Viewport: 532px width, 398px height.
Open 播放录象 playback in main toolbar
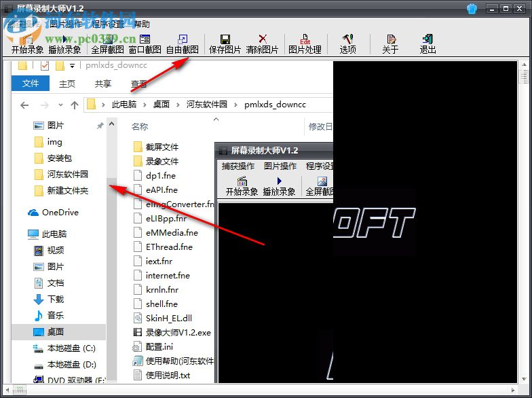pos(65,45)
